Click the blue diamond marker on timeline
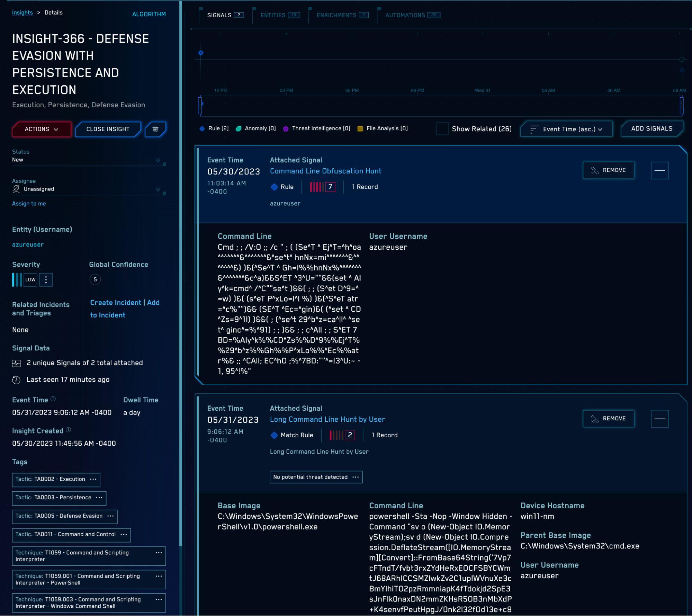Viewport: 692px width, 616px height. (x=201, y=53)
